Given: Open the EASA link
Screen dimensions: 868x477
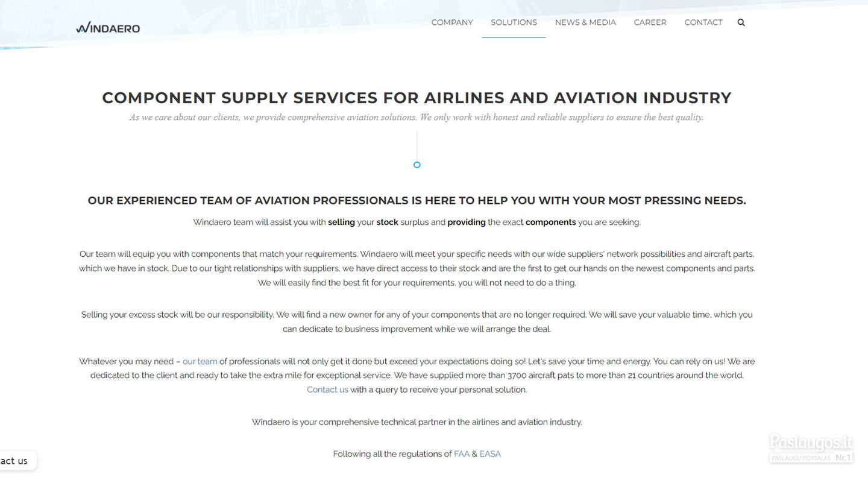Looking at the screenshot, I should click(x=490, y=454).
